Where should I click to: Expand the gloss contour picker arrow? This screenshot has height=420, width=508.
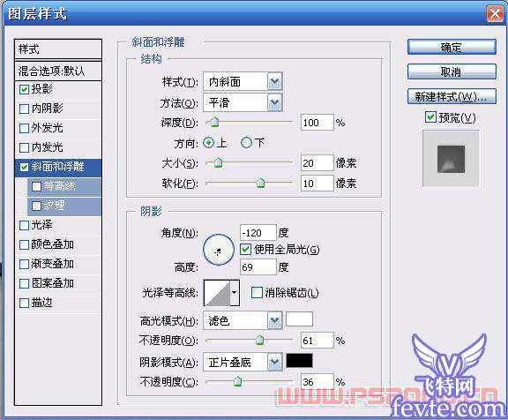235,293
